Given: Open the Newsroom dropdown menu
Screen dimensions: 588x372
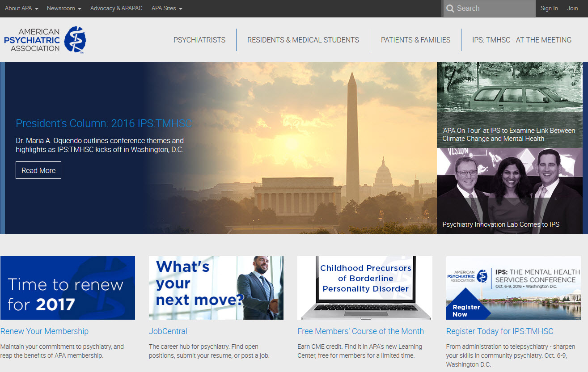Looking at the screenshot, I should (x=64, y=8).
